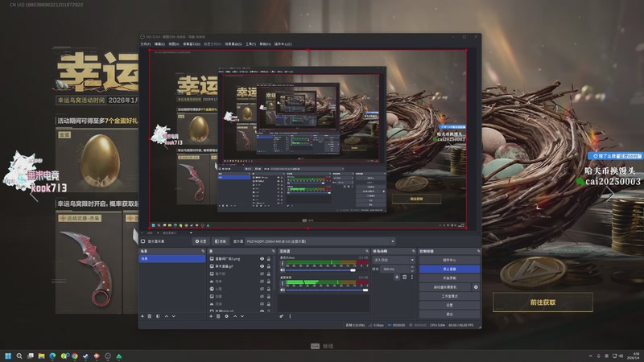
Task: Open source 滤镜 filters button
Action: 221,241
